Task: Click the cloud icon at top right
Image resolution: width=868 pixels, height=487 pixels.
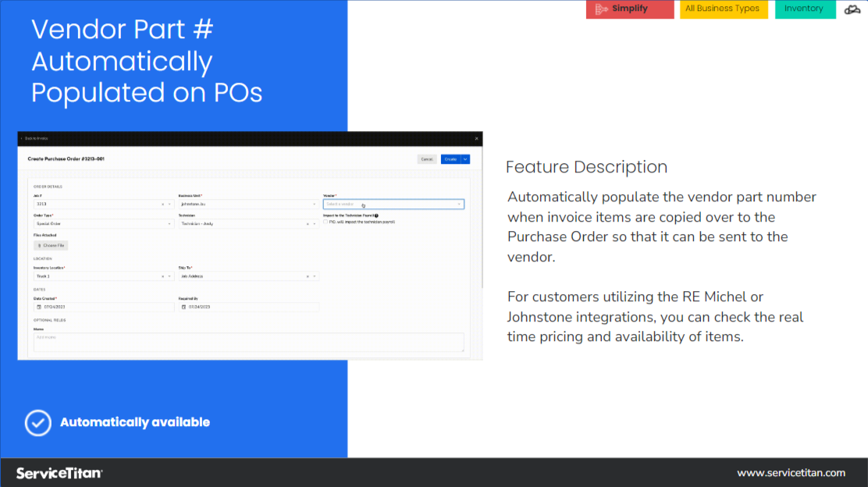Action: pyautogui.click(x=852, y=9)
